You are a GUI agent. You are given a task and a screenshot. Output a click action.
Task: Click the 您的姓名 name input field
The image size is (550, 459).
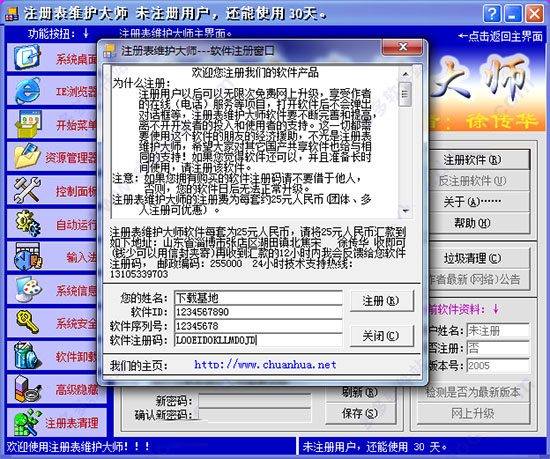(258, 298)
